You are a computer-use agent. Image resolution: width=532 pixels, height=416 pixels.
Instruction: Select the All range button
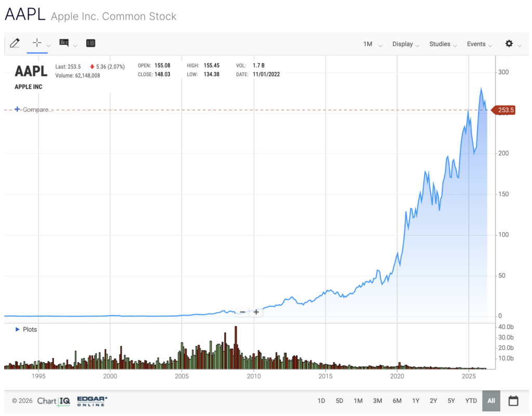tap(491, 401)
